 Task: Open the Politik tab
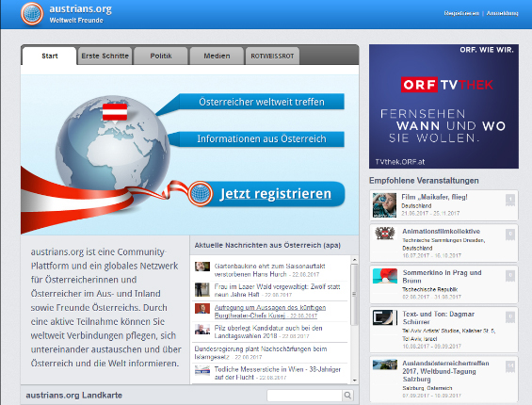click(x=161, y=56)
